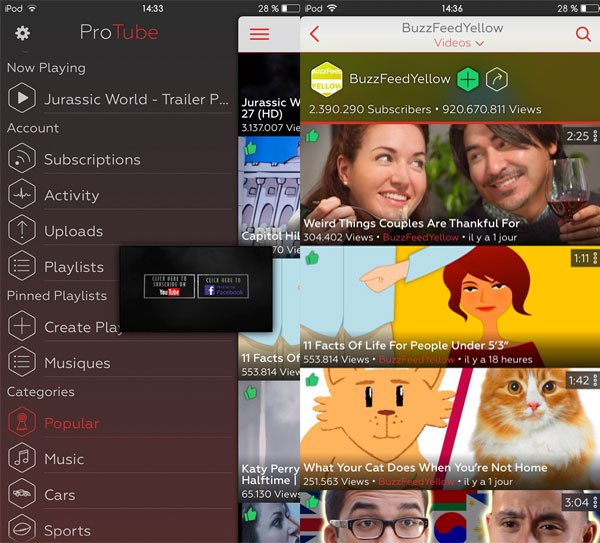
Task: Select the Popular category label
Action: click(72, 423)
